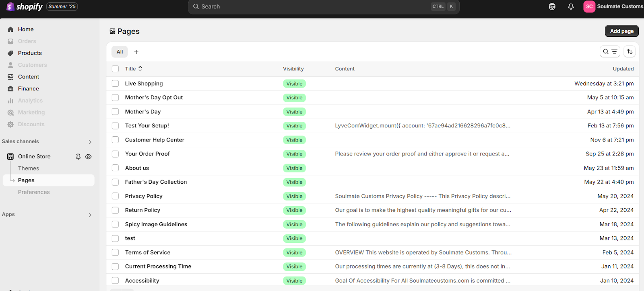Open the notifications bell icon
This screenshot has height=291, width=644.
(571, 6)
